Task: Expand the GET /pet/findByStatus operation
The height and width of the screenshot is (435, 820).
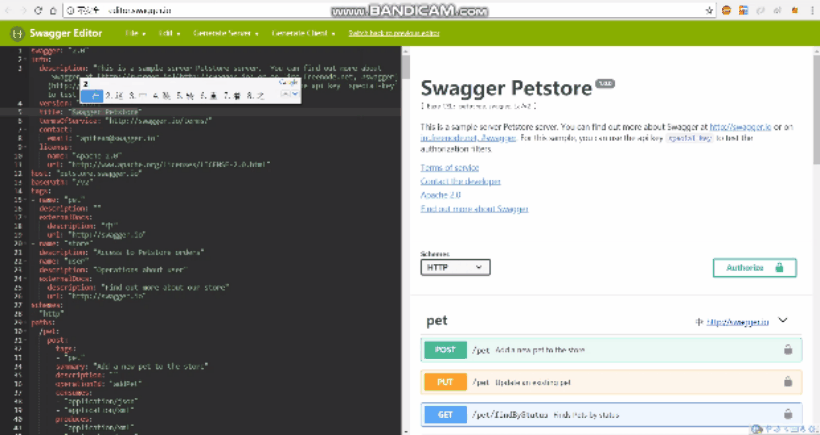Action: [x=611, y=415]
